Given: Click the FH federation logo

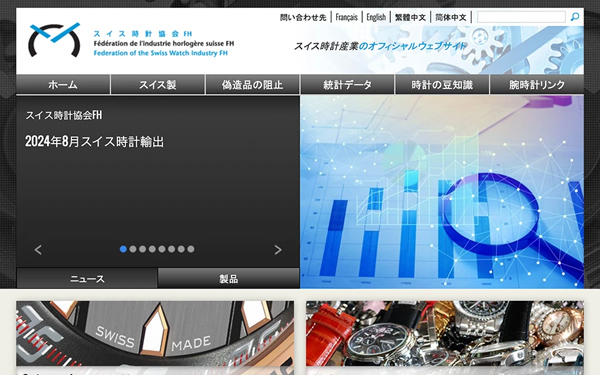Looking at the screenshot, I should point(54,40).
